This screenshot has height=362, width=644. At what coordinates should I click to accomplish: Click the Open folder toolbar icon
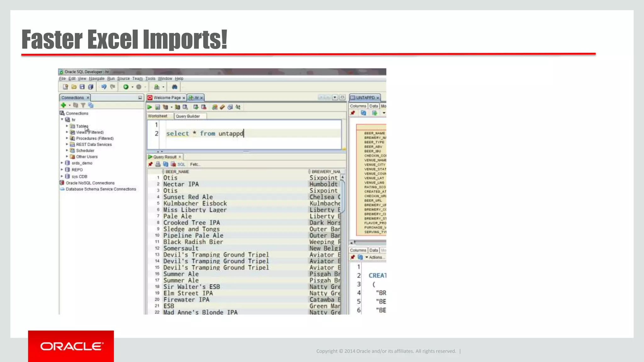click(x=74, y=87)
